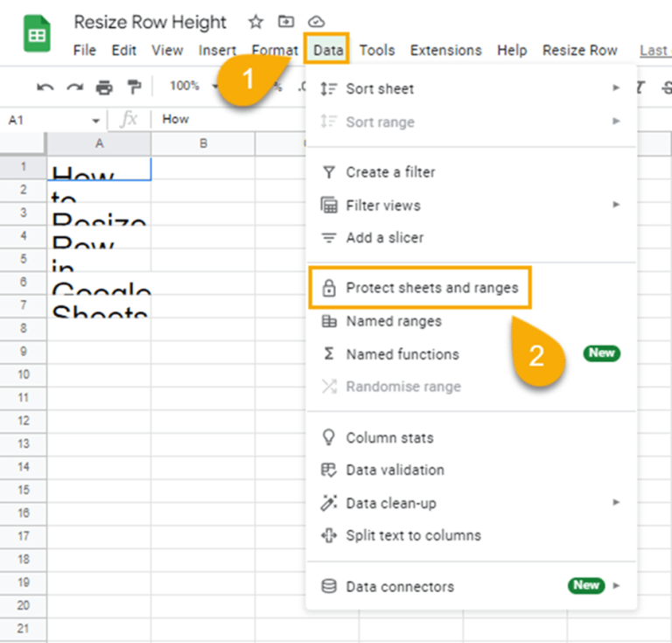Click the Resize Row Height document title

tap(150, 22)
